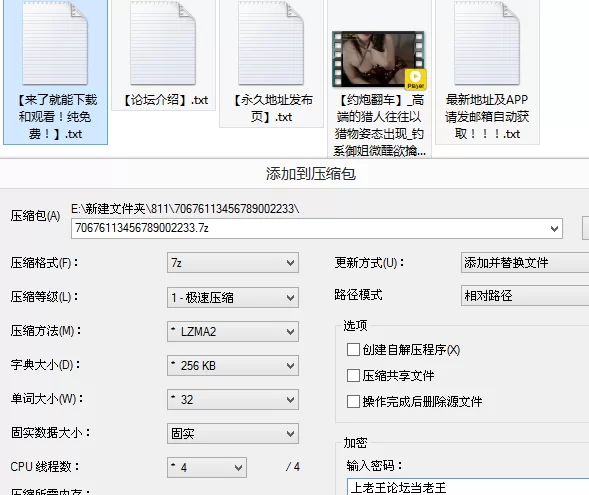
Task: Click the 【约炮翻车】 video file thumbnail
Action: point(379,60)
